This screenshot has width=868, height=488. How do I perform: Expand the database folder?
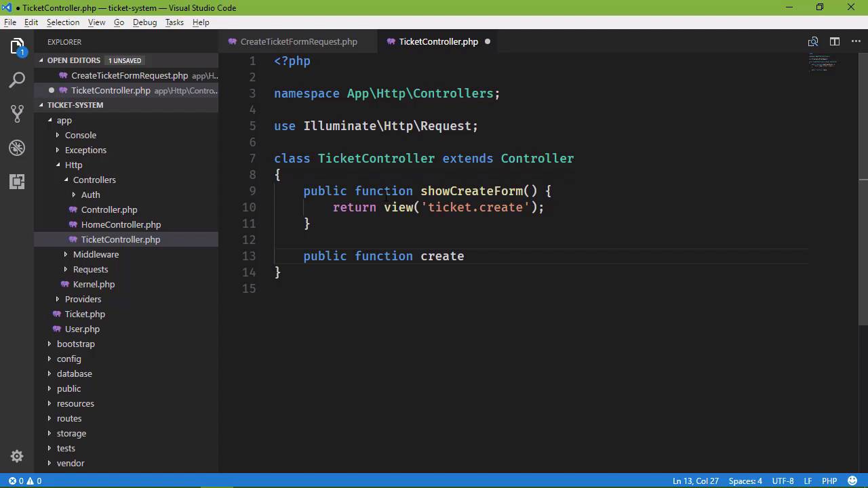coord(50,373)
